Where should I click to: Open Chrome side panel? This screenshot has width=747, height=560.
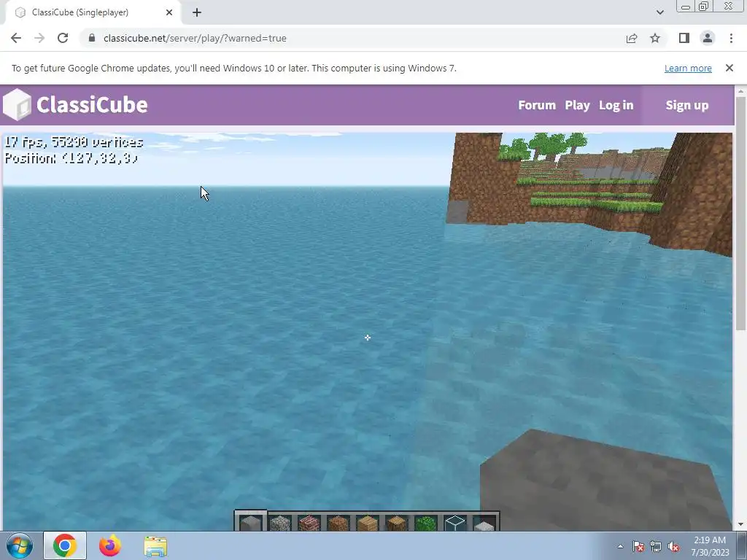tap(684, 38)
